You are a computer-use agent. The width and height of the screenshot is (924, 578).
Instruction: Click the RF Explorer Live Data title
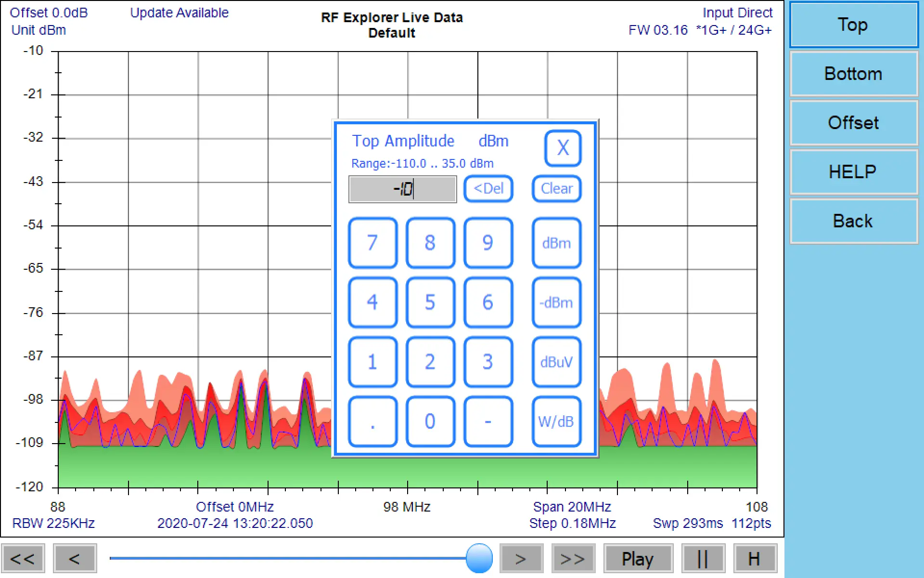point(392,18)
